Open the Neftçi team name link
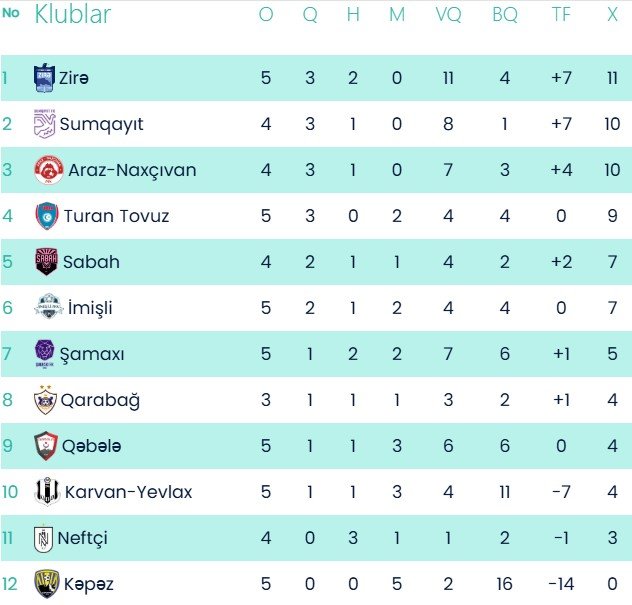Image resolution: width=632 pixels, height=605 pixels. click(86, 538)
